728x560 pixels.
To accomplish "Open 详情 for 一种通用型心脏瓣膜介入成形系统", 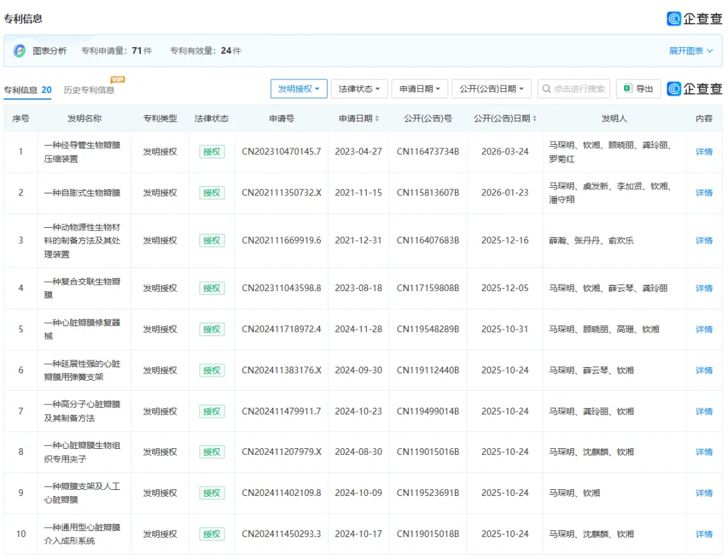I will click(x=704, y=534).
